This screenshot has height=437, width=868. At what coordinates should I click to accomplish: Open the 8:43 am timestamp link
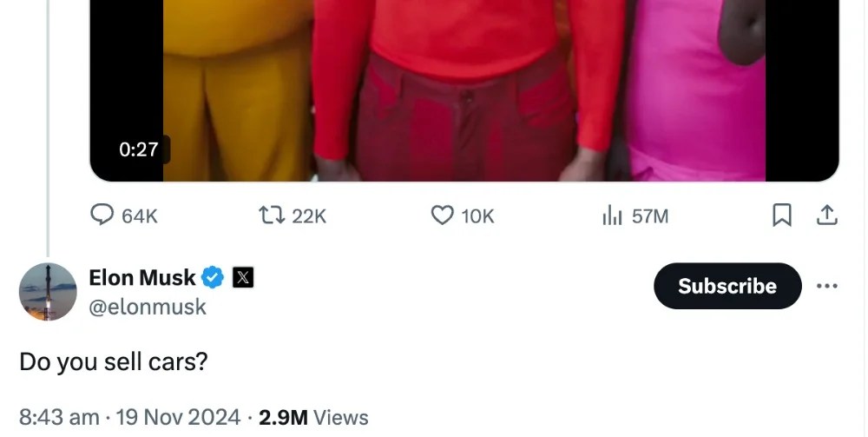[59, 418]
